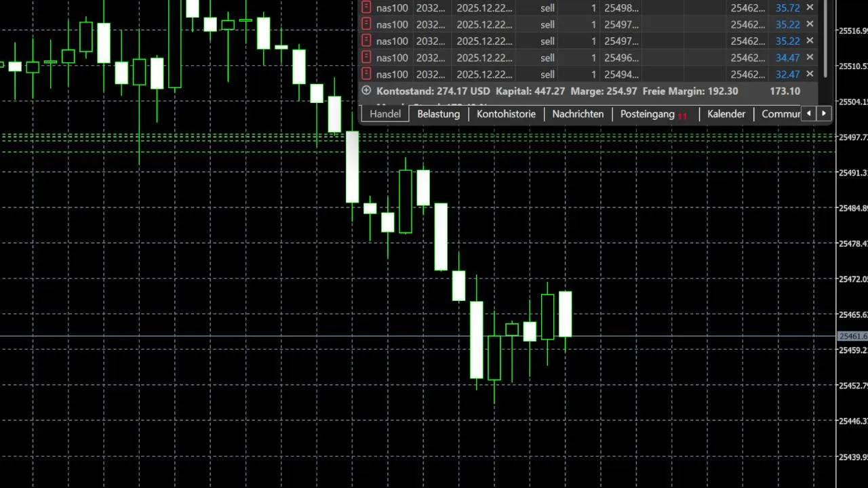Click the current price tag 25461.6 on axis
The image size is (868, 488).
[852, 336]
